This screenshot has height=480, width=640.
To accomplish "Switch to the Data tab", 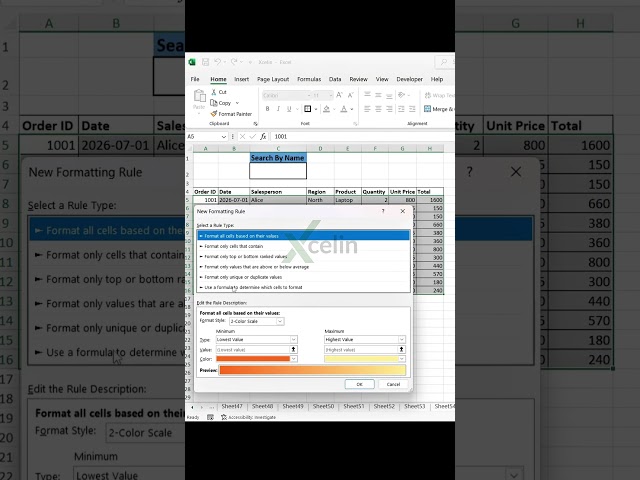I will tap(335, 79).
